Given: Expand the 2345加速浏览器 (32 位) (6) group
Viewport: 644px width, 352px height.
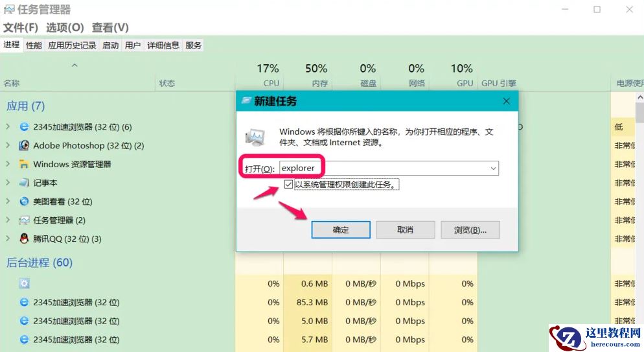Looking at the screenshot, I should pos(8,126).
